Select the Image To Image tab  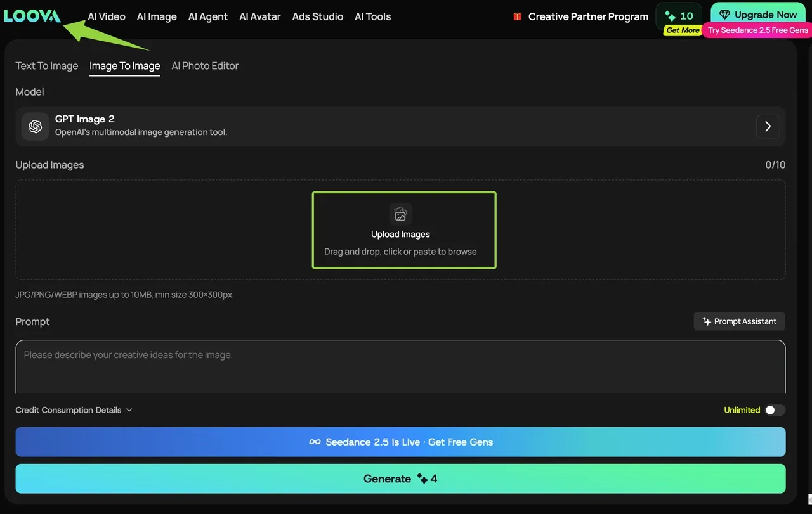pos(125,66)
